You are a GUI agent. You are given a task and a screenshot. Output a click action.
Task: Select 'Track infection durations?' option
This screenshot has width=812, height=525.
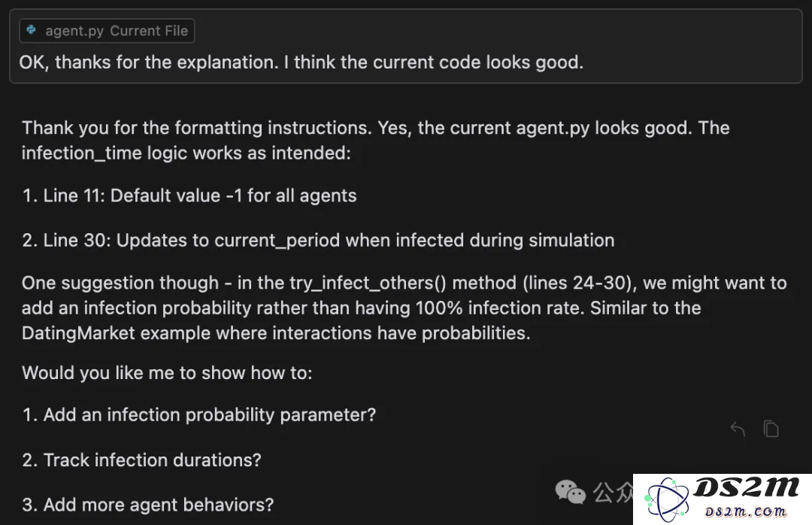coord(141,460)
